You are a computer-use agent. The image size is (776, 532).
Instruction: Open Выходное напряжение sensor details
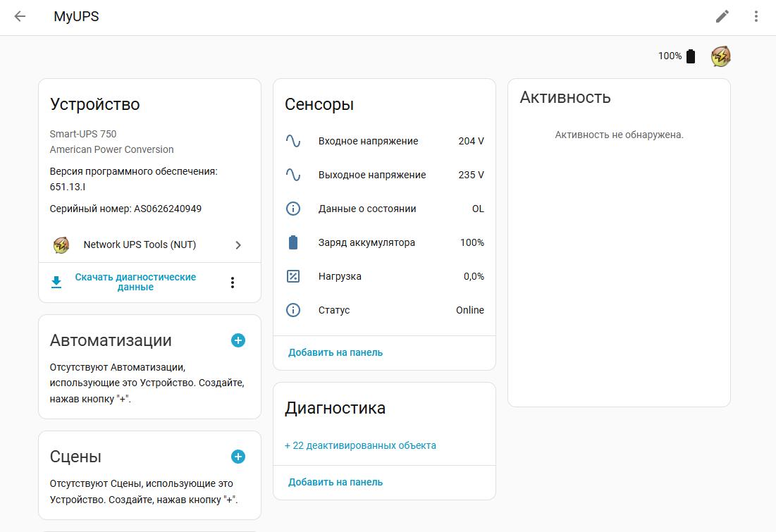click(384, 175)
